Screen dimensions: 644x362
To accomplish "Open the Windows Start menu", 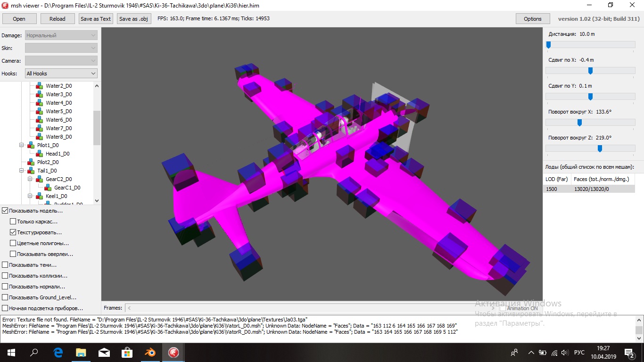I will pos(11,352).
